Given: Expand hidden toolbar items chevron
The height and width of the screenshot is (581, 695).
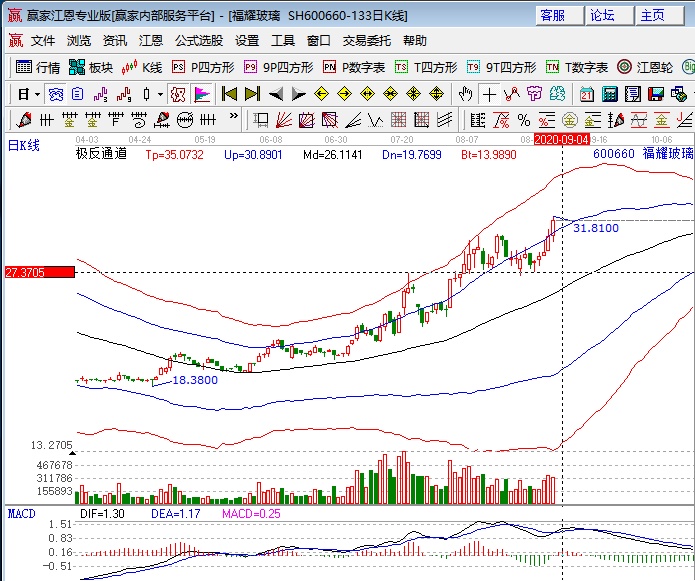Looking at the screenshot, I should [x=234, y=117].
